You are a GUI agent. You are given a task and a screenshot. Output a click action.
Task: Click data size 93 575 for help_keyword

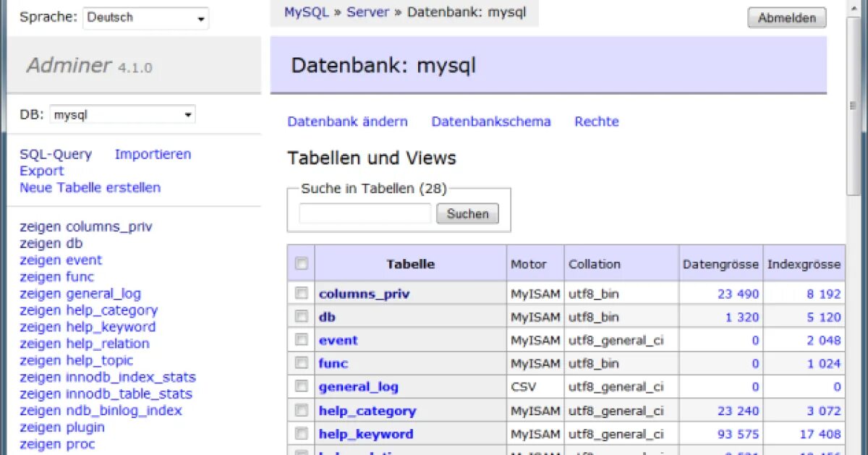[739, 434]
